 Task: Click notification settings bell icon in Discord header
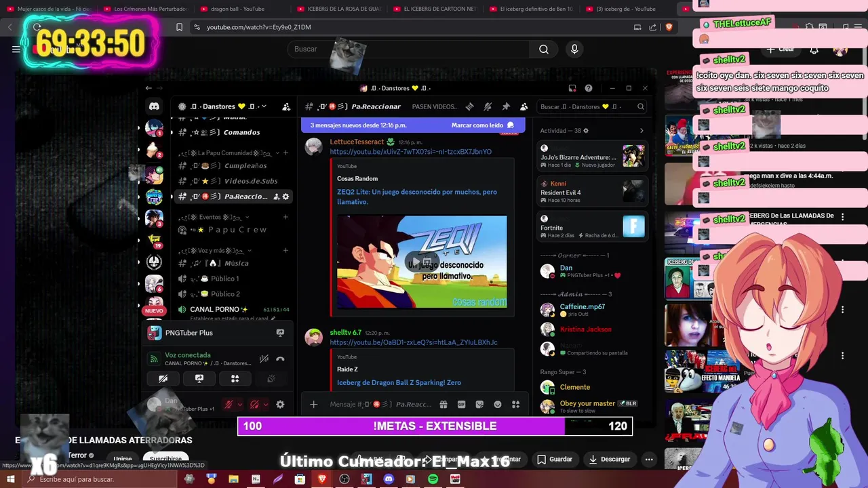(488, 106)
